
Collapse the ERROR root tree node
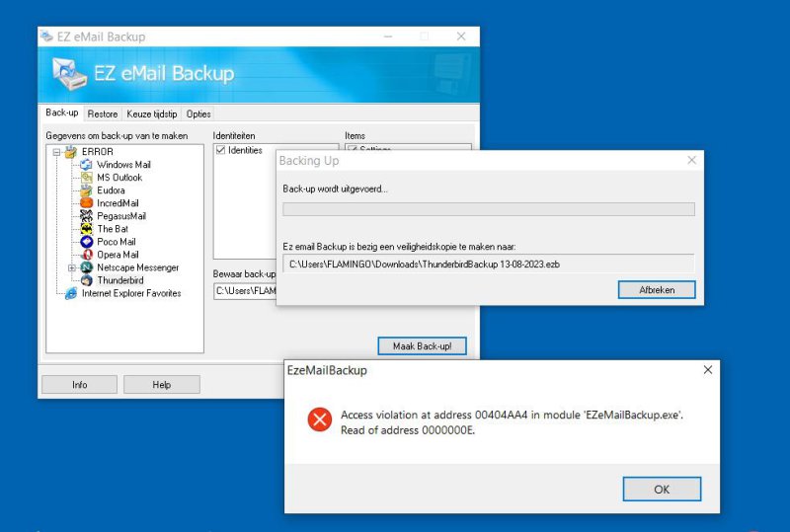(x=56, y=152)
